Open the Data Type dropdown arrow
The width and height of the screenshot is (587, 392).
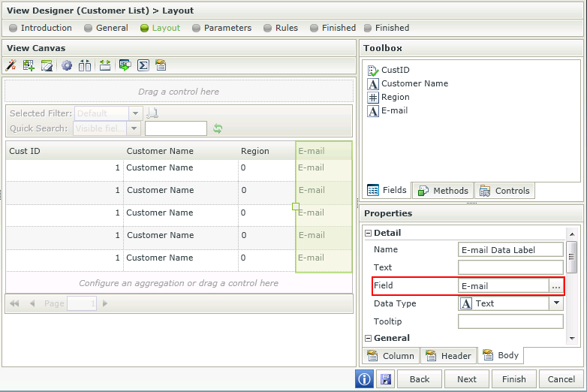(556, 303)
